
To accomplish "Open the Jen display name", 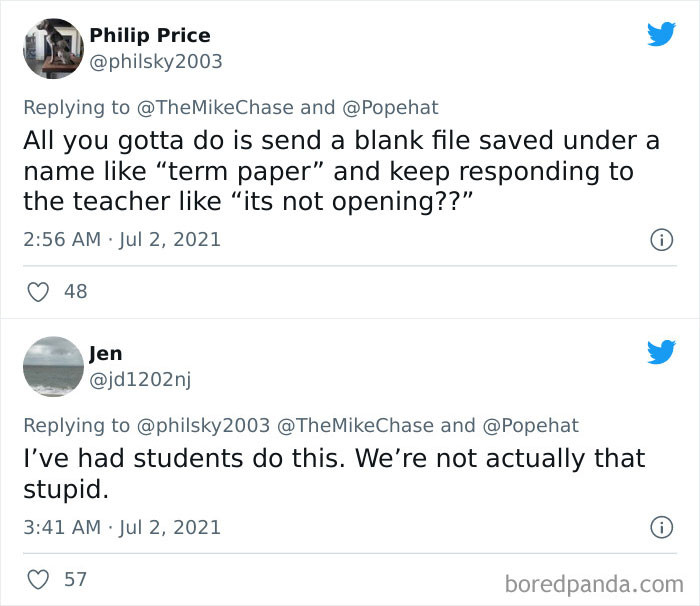I will 106,353.
